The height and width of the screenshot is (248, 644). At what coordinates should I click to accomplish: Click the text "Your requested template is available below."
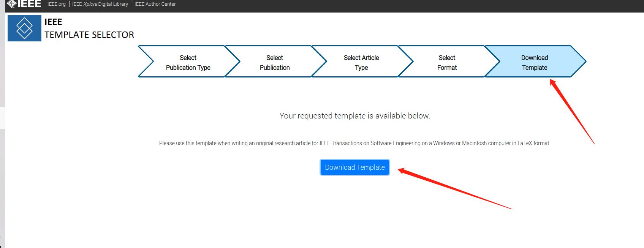click(x=355, y=116)
